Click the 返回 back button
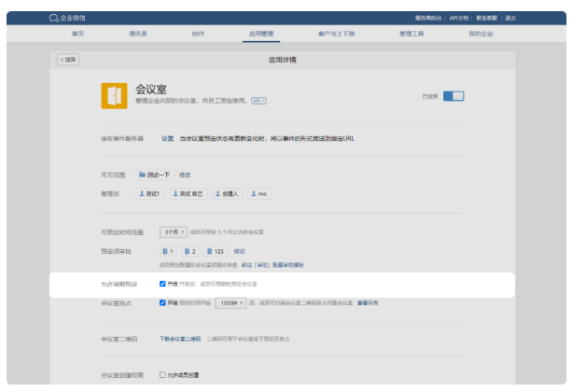This screenshot has width=573, height=392. click(x=69, y=59)
